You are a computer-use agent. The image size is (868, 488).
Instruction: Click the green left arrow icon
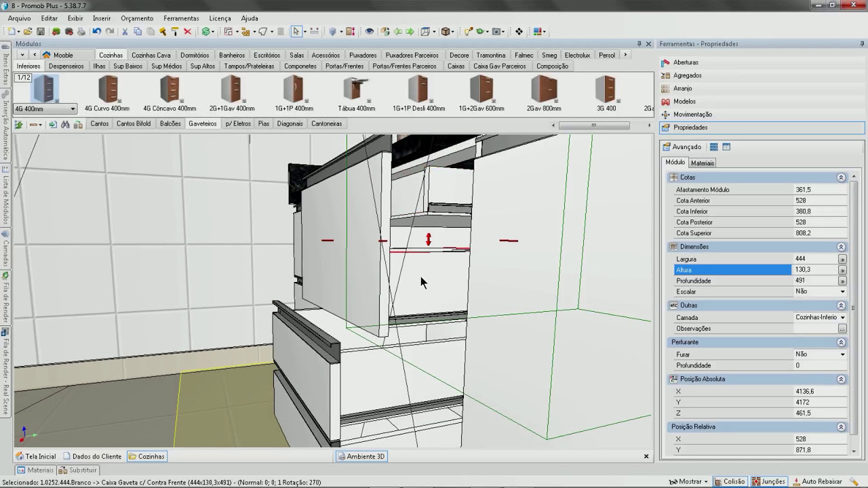(x=398, y=31)
